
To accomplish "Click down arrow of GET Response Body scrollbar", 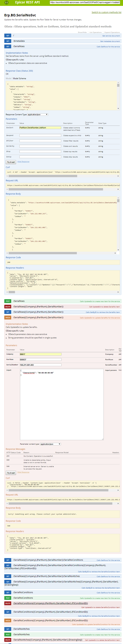I will click(x=118, y=250).
